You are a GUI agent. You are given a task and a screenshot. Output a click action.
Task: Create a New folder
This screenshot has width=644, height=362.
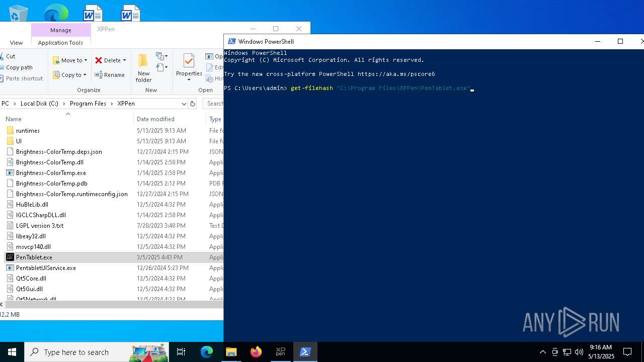[143, 68]
